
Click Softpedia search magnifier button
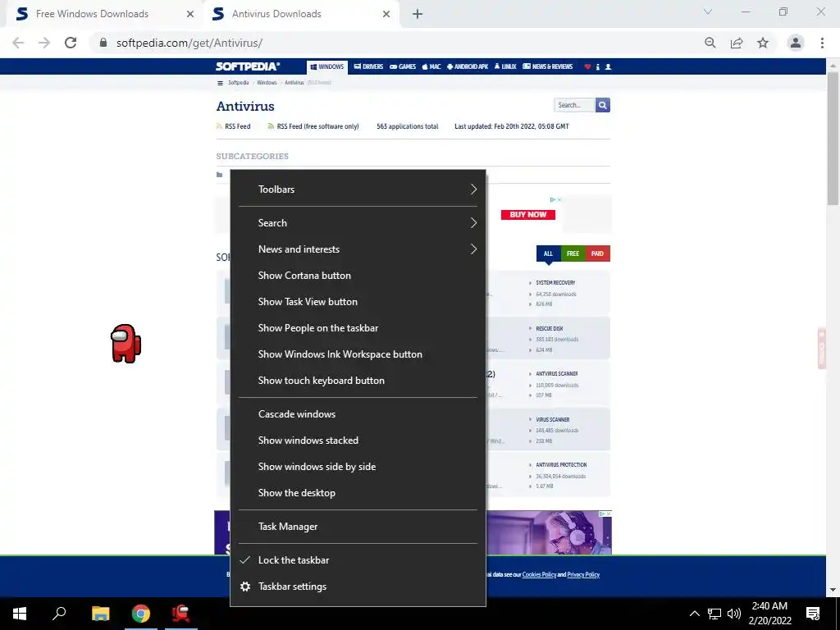tap(603, 105)
